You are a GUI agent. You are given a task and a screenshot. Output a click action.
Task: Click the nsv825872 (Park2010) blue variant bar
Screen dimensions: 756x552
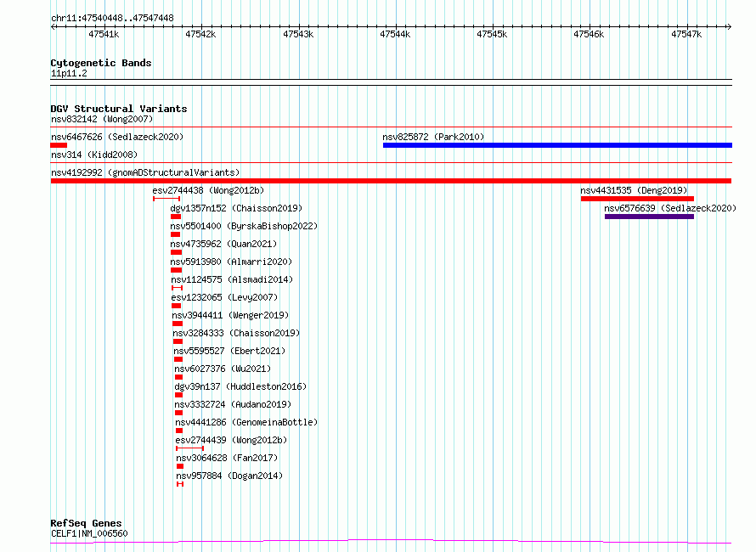coord(557,145)
